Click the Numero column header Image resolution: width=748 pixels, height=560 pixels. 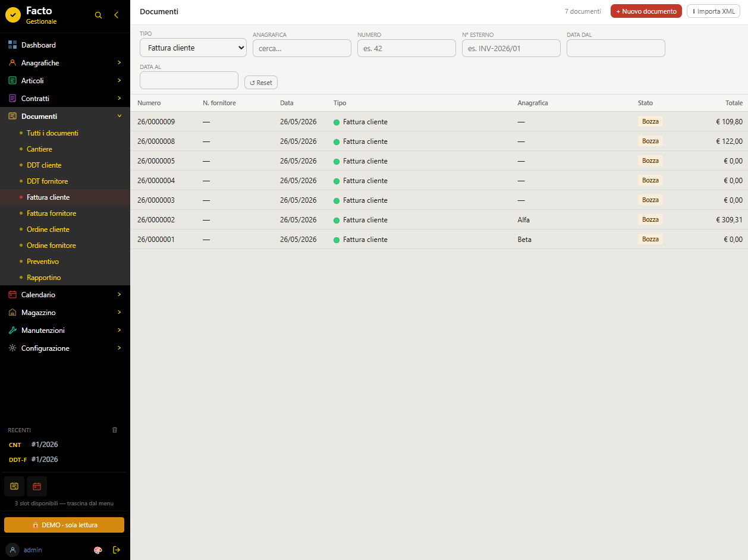149,103
